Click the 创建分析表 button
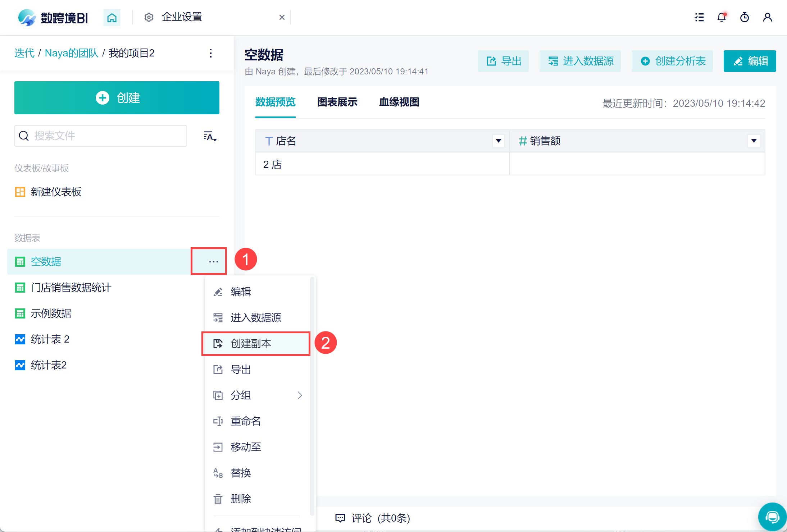The height and width of the screenshot is (532, 787). point(672,61)
